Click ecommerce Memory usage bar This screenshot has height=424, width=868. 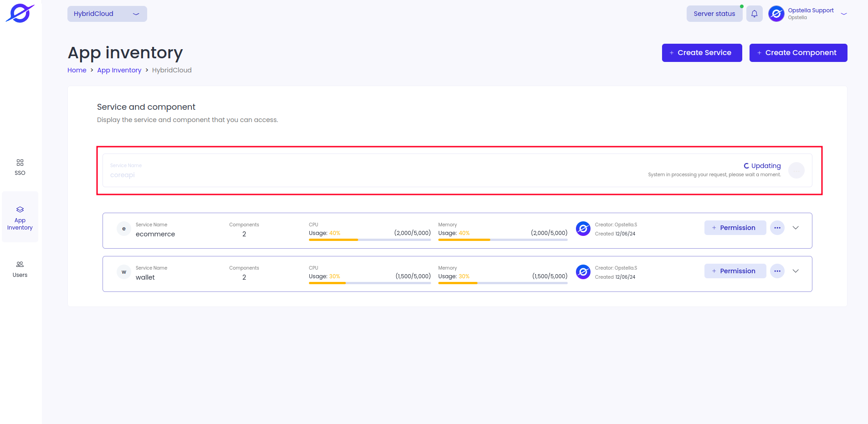(503, 240)
